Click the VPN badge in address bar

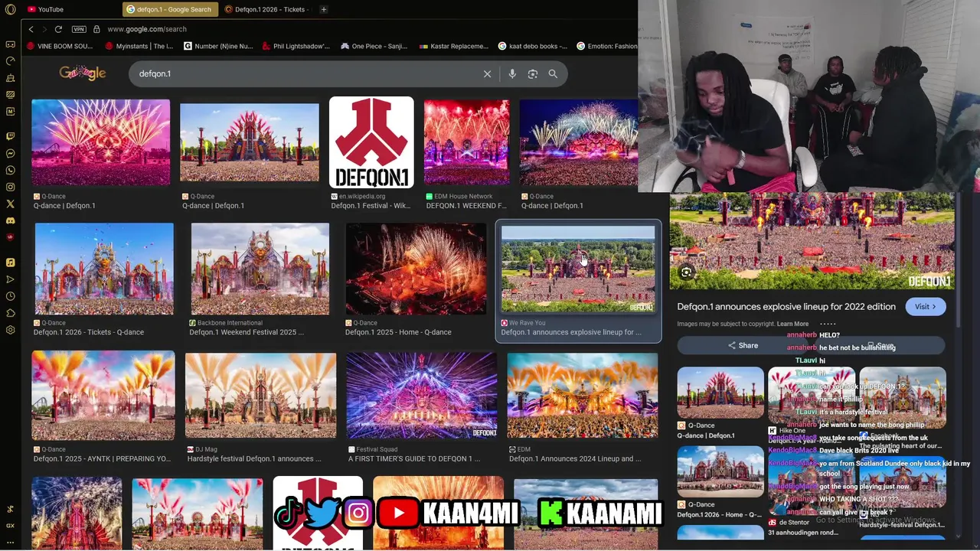tap(79, 29)
